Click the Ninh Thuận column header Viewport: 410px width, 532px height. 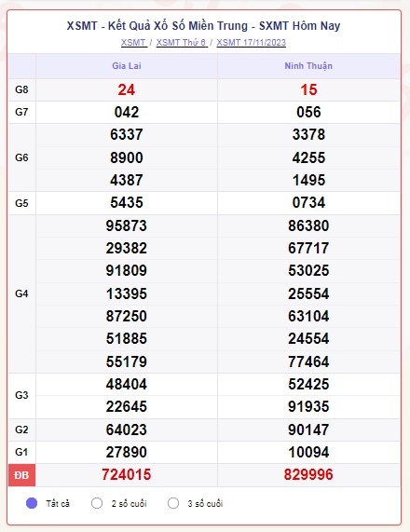tap(308, 66)
